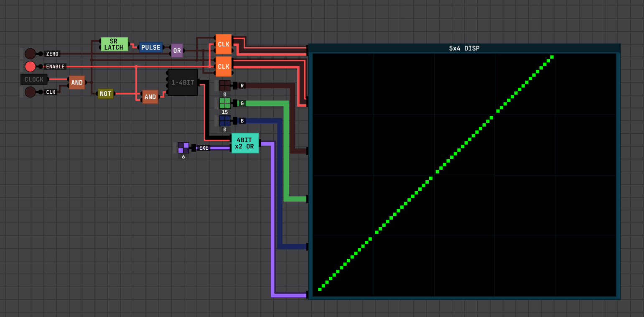Toggle the R 4-bit input value 0
The width and height of the screenshot is (644, 317).
[225, 86]
